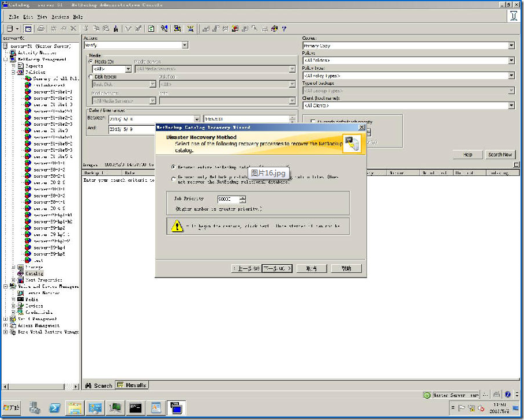Click the show/hide tree toolbar icon
524x420 pixels.
click(28, 29)
